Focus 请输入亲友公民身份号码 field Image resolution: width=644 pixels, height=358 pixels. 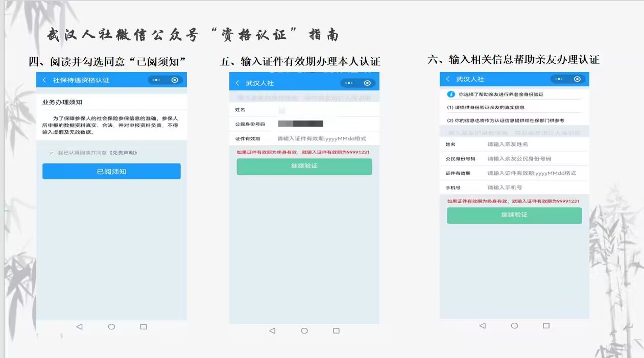(514, 159)
